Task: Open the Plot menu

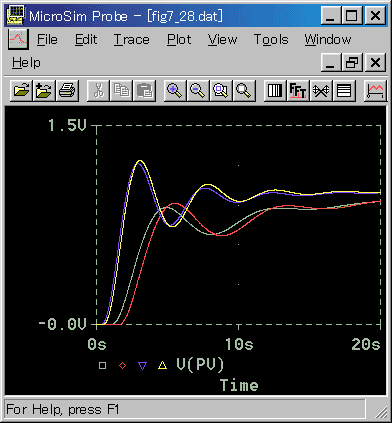Action: [179, 40]
